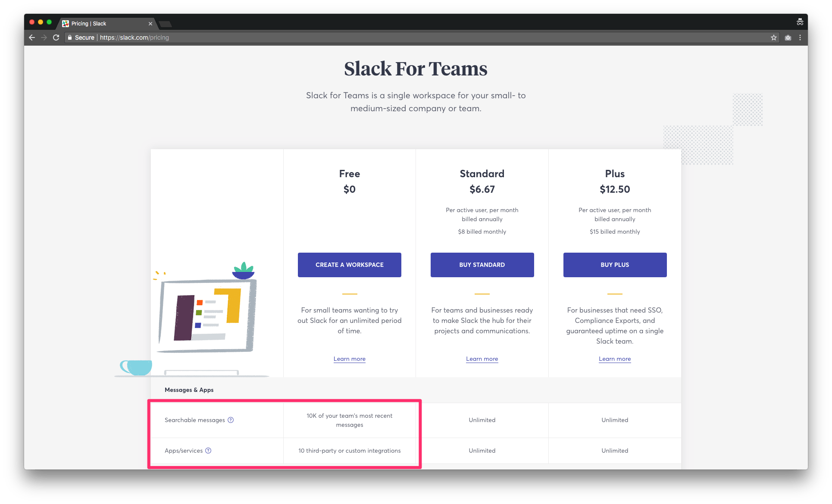
Task: Expand the Standard plan Learn more link
Action: click(482, 358)
